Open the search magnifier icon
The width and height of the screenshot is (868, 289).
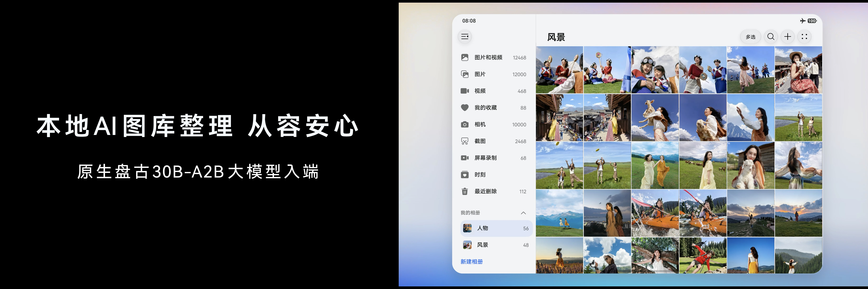[x=771, y=37]
